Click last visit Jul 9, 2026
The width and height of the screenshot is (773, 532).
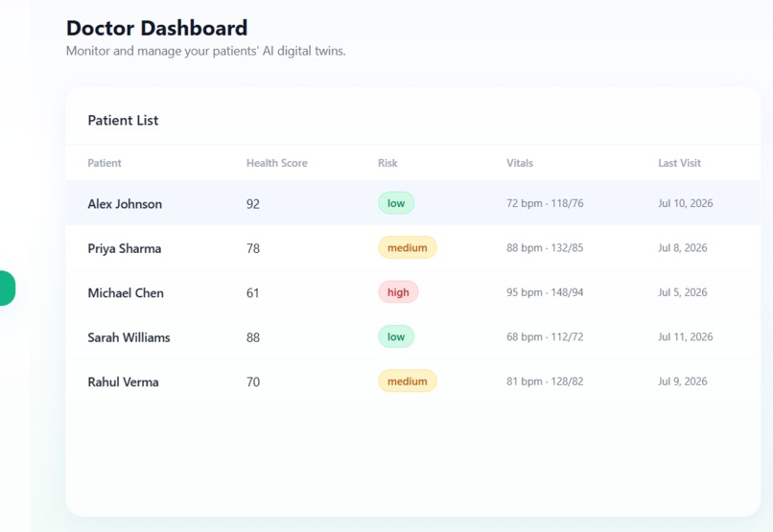pos(682,382)
